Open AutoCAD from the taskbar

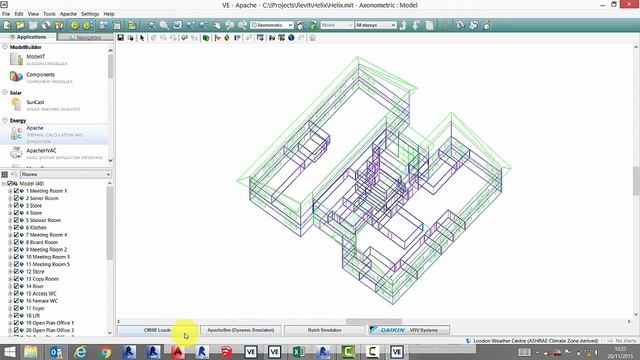tap(178, 351)
